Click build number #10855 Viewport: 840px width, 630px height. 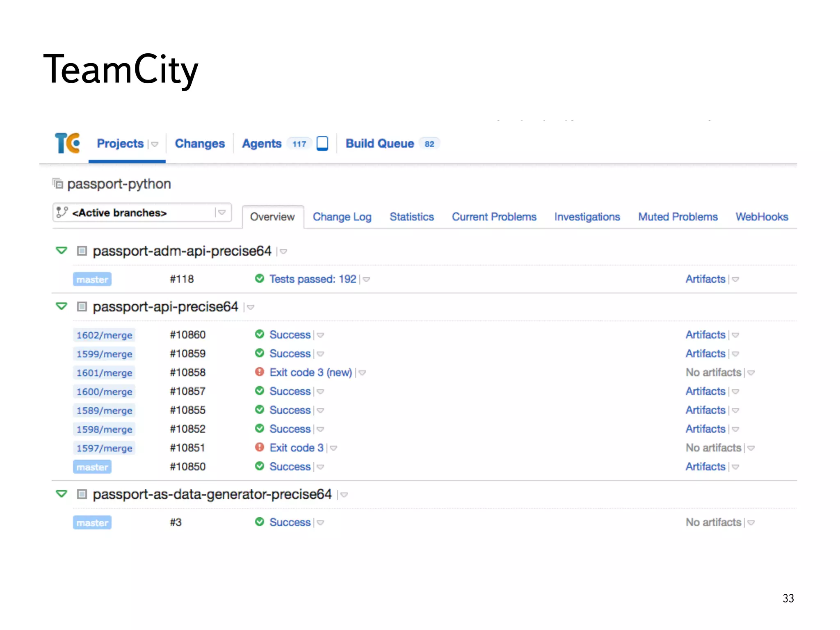pos(188,410)
